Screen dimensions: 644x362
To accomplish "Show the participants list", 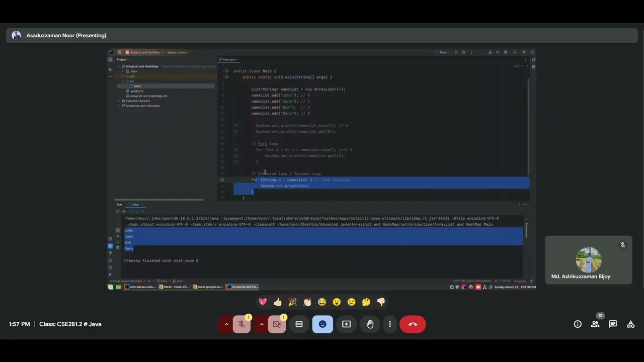I will [x=595, y=324].
